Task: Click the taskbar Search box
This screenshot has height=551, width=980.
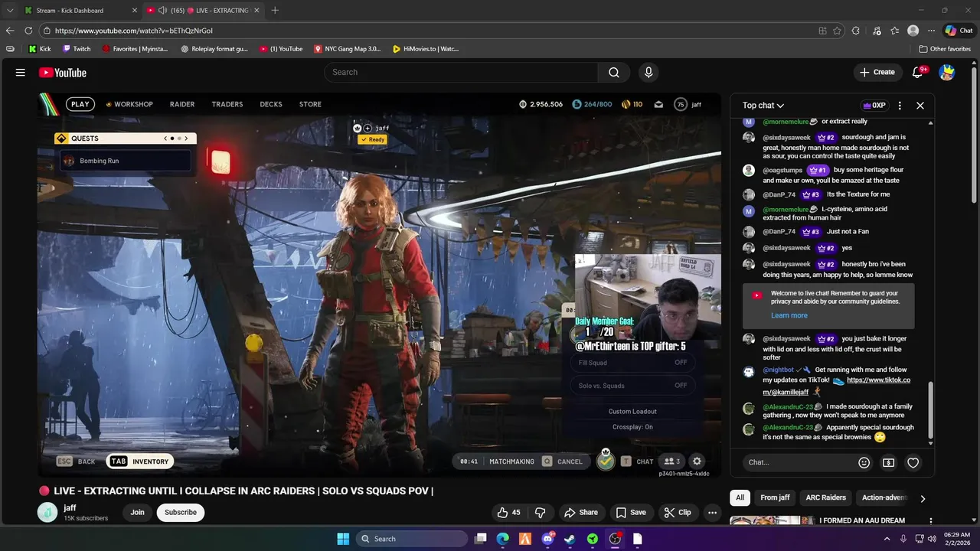Action: [412, 539]
